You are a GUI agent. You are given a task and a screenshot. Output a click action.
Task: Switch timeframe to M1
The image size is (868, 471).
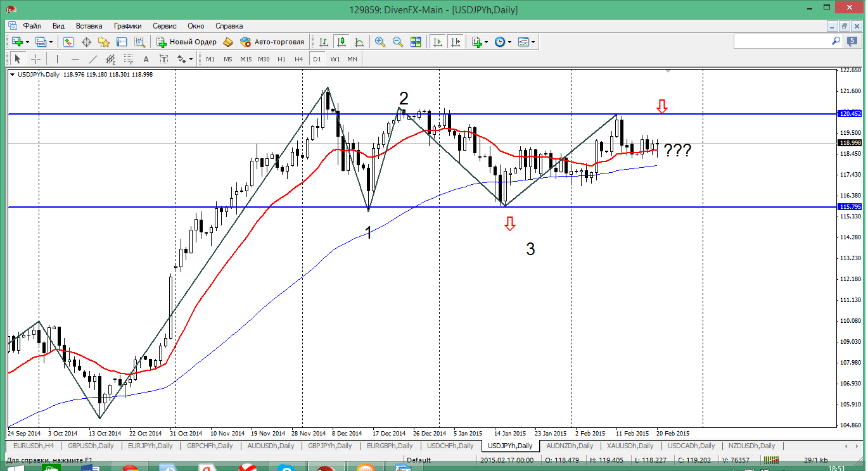coord(210,59)
